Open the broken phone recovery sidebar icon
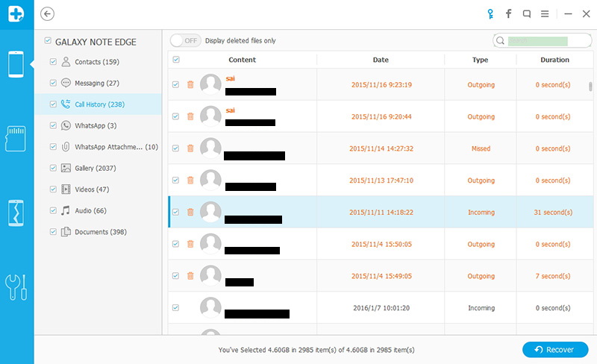Viewport: 597px width, 364px height. [16, 213]
